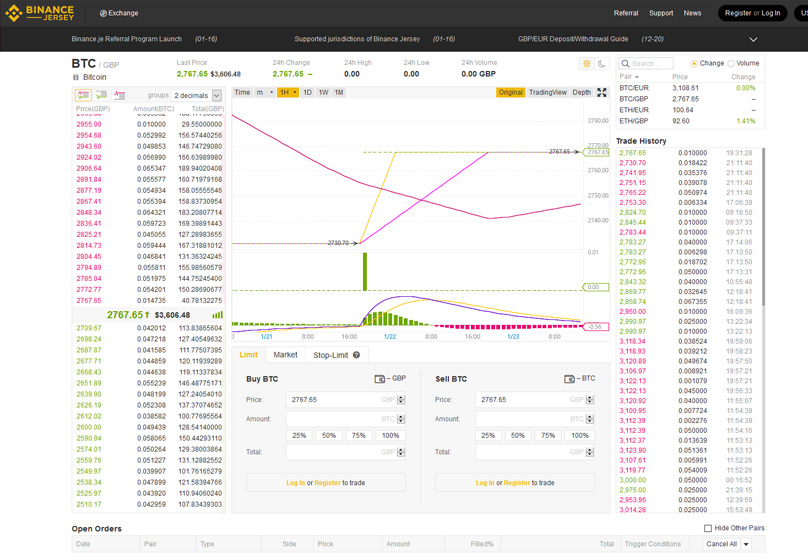
Task: Click the Stop-Limit help question icon
Action: tap(356, 355)
